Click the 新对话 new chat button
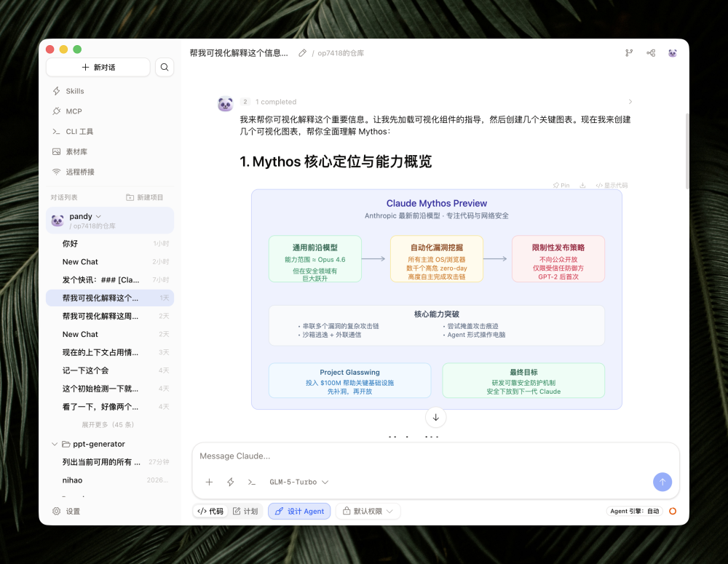Image resolution: width=728 pixels, height=564 pixels. tap(100, 67)
